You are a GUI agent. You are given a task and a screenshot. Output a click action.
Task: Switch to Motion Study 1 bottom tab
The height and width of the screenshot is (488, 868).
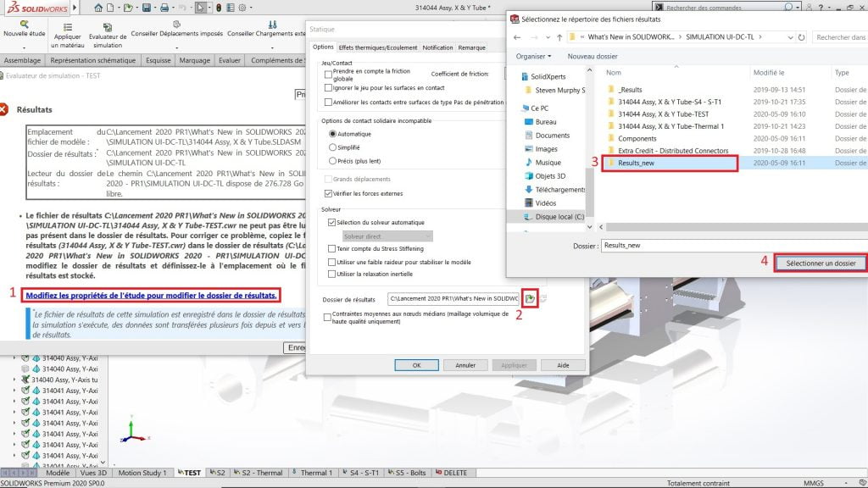pyautogui.click(x=142, y=473)
